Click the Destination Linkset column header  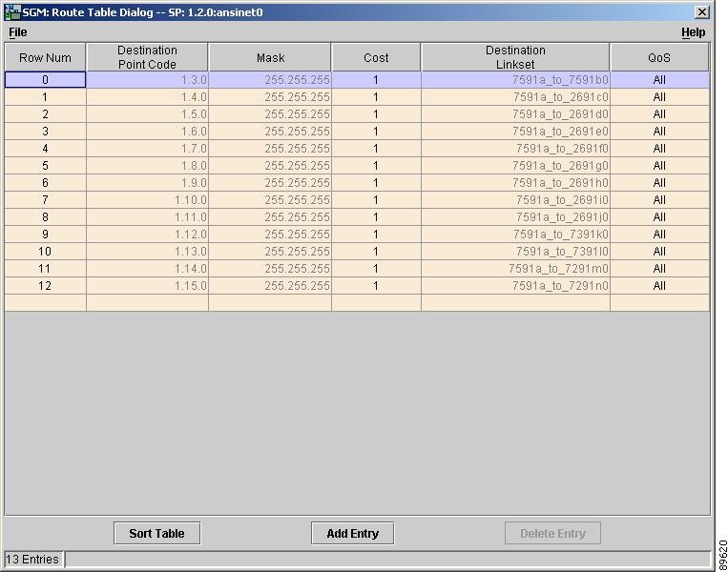tap(515, 57)
